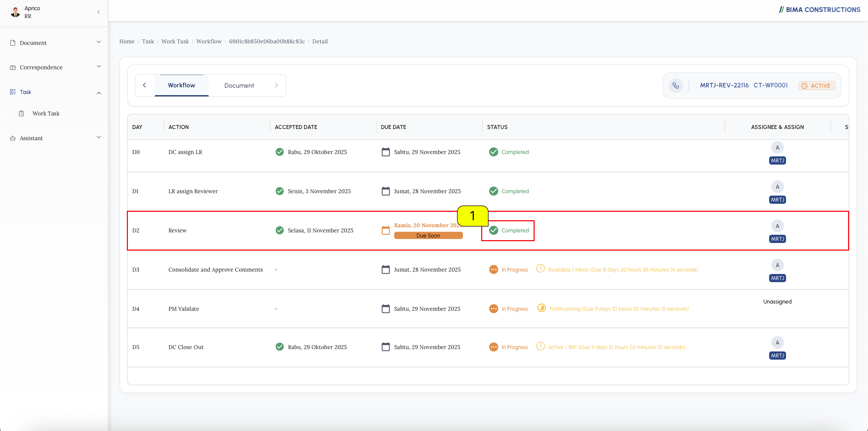
Task: Click the STATUS column header
Action: 497,127
